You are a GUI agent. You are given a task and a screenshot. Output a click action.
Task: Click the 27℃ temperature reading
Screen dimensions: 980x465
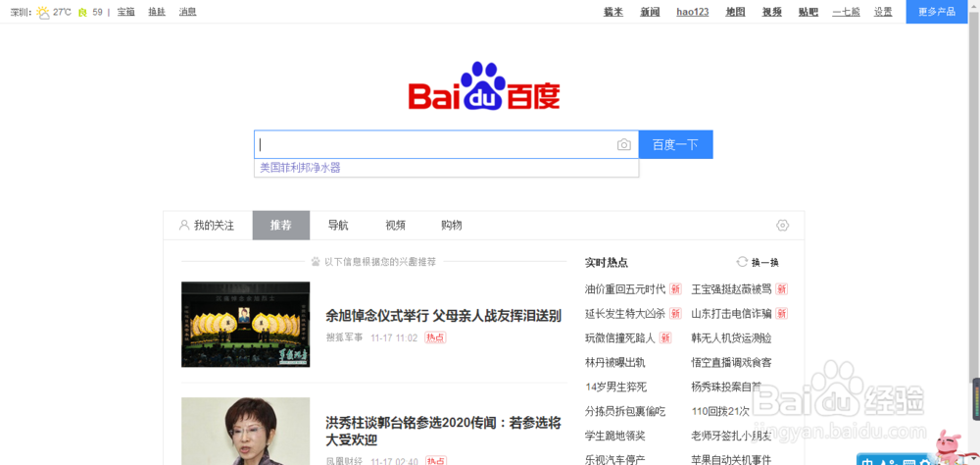(62, 12)
